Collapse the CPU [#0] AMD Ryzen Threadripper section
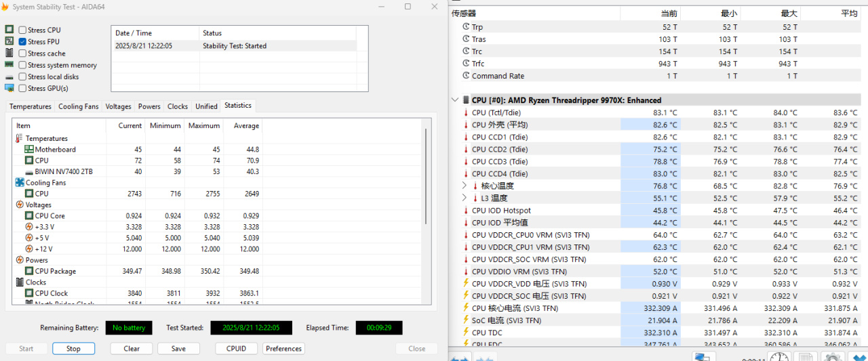The image size is (868, 361). 454,100
